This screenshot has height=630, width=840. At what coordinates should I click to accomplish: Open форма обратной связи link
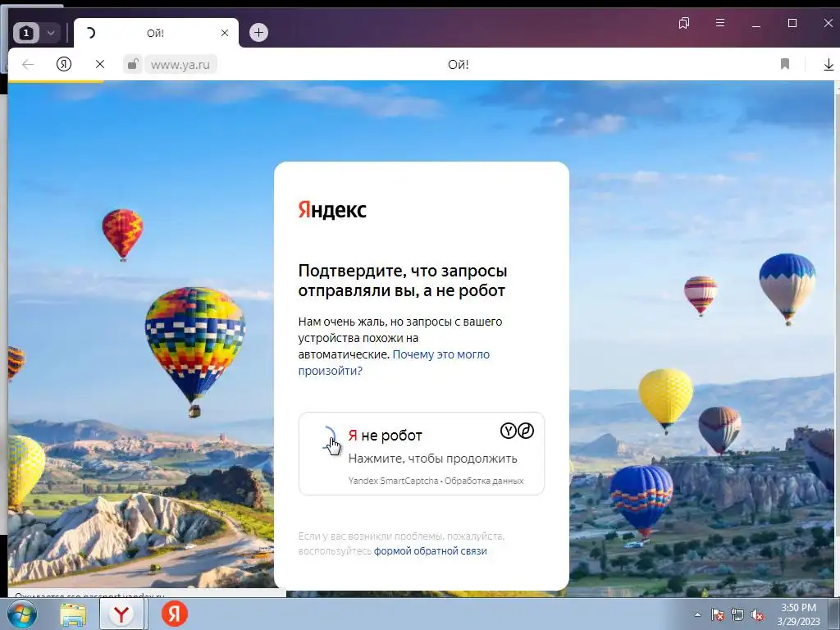(430, 551)
